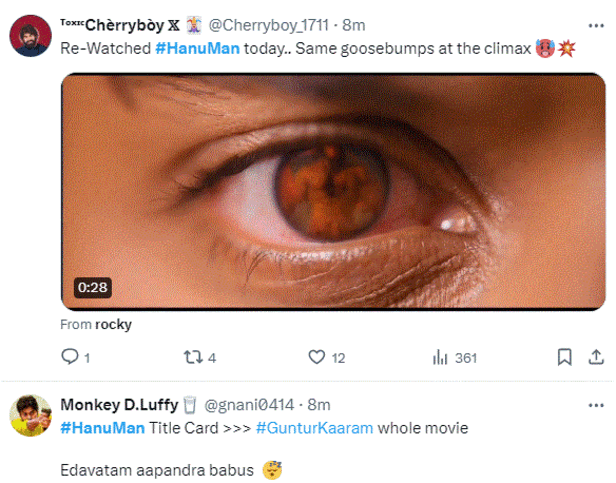Image resolution: width=616 pixels, height=483 pixels.
Task: Click Cherryboy's profile avatar
Action: coord(28,35)
